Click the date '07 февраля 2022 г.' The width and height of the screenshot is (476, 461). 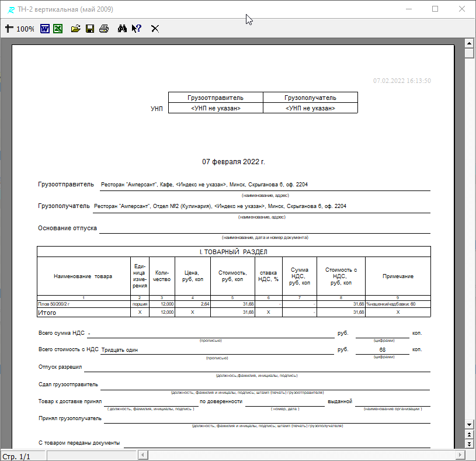click(x=234, y=162)
